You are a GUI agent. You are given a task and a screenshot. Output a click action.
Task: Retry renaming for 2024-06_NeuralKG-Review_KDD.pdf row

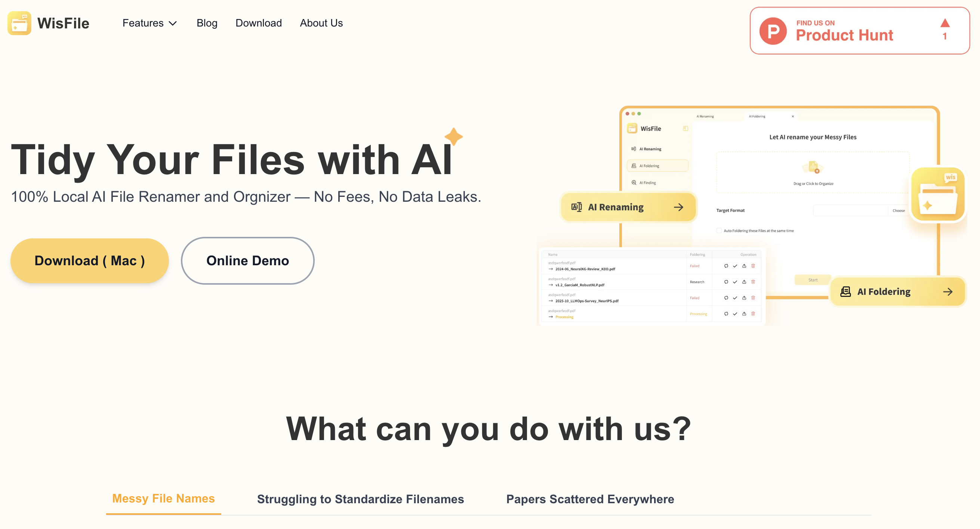pyautogui.click(x=726, y=266)
